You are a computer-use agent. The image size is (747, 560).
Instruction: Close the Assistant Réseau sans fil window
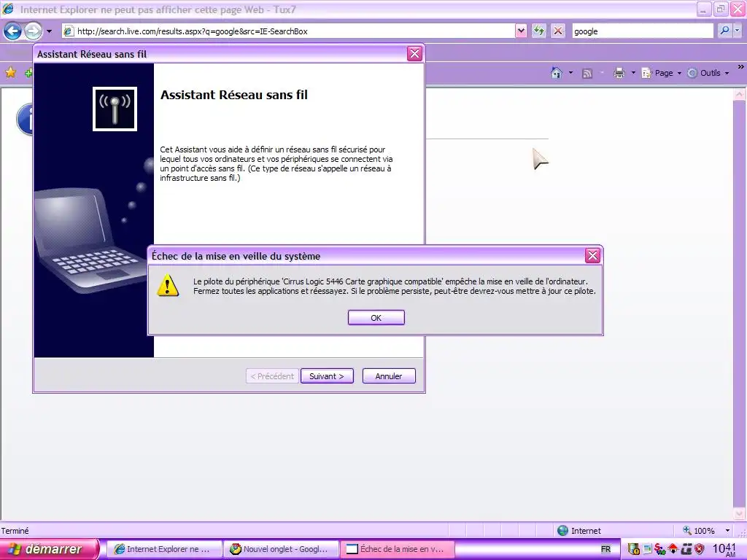coord(414,54)
